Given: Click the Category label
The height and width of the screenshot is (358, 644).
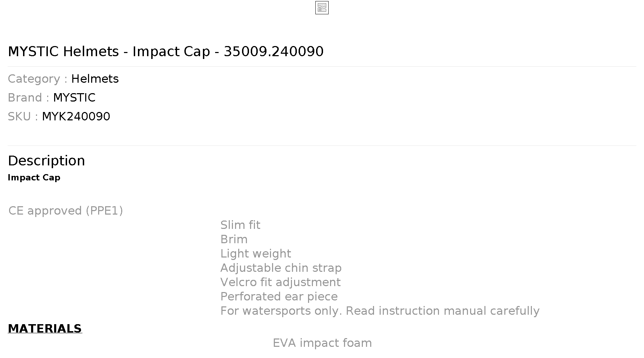Looking at the screenshot, I should tap(37, 79).
